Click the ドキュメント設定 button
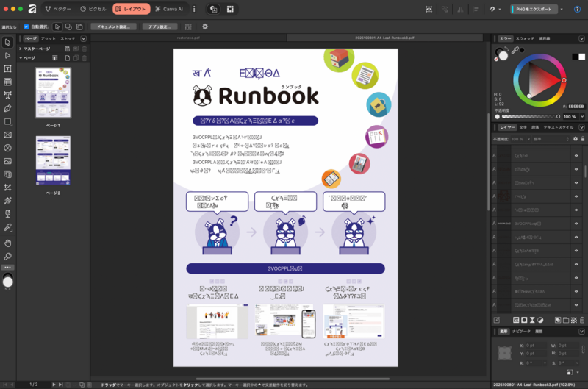 coord(113,26)
